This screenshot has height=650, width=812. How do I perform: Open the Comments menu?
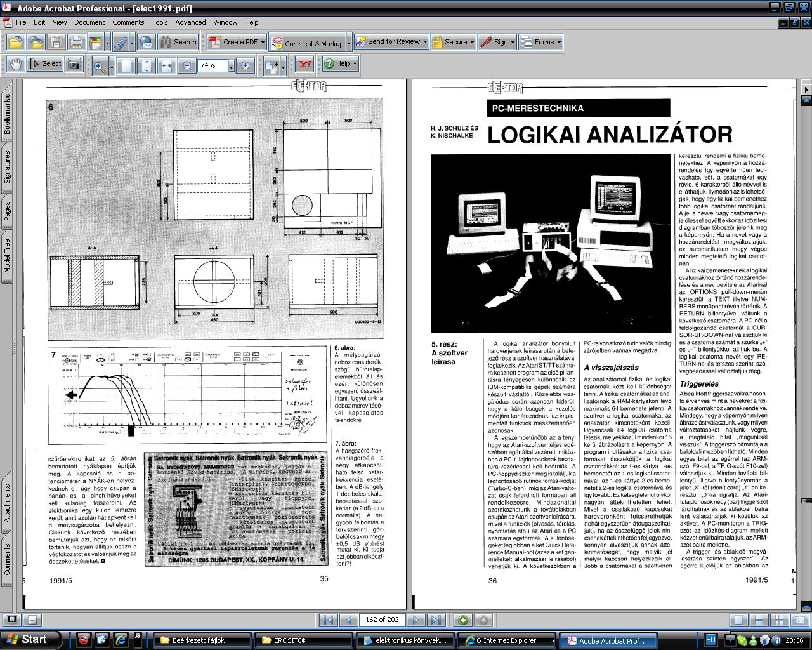(128, 22)
